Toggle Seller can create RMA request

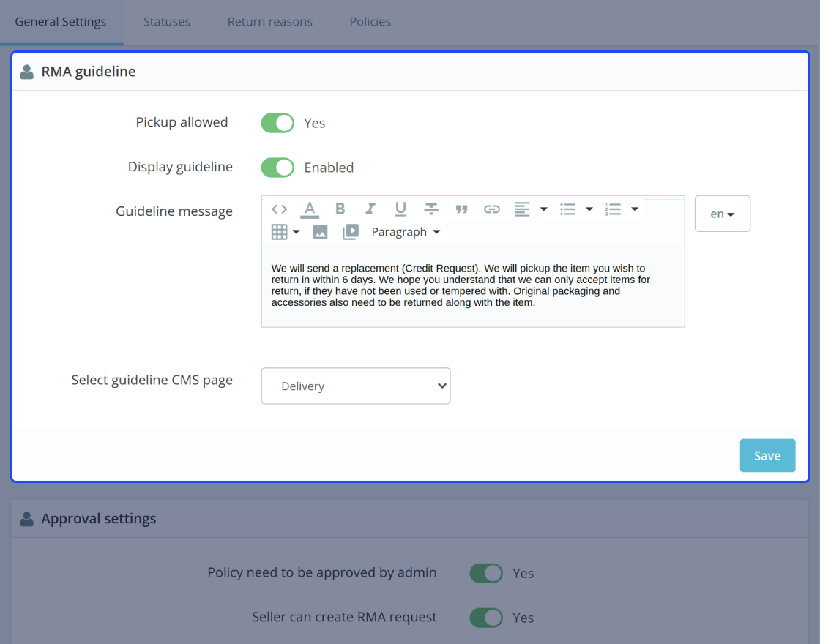486,618
